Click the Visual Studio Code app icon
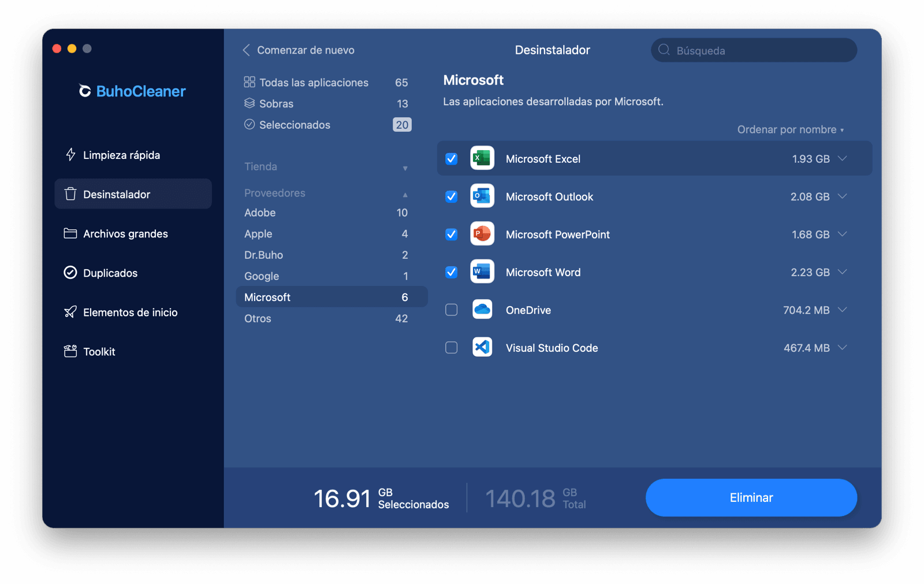This screenshot has width=924, height=584. 482,348
